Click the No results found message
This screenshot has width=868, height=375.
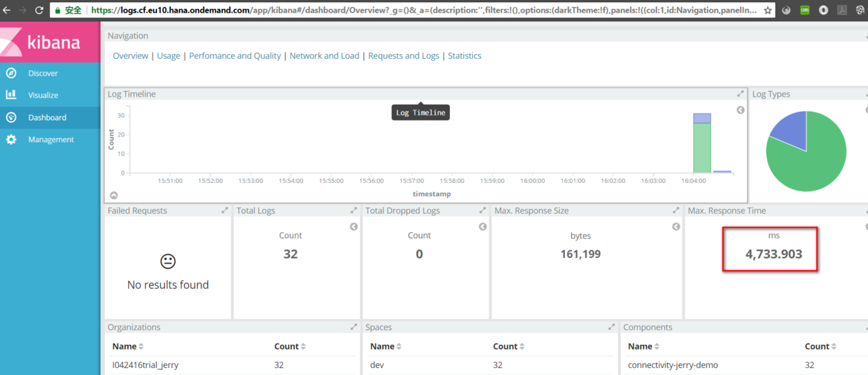[168, 285]
